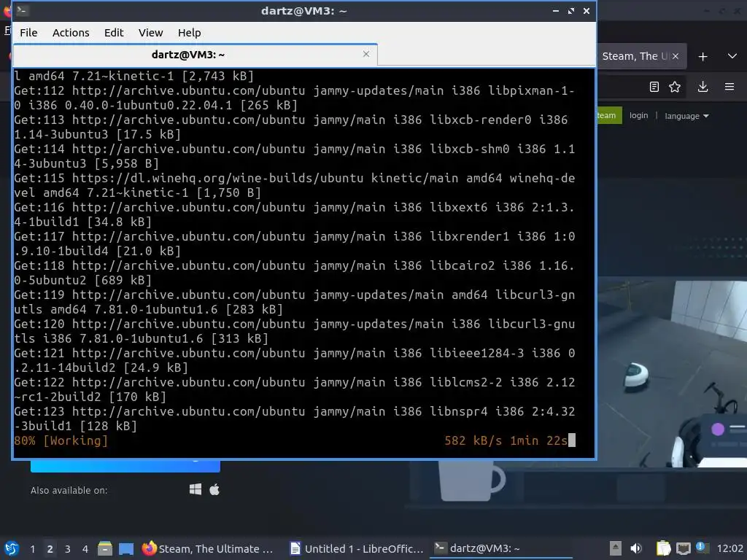Open the terminal Edit menu
Viewport: 747px width, 560px height.
(114, 33)
